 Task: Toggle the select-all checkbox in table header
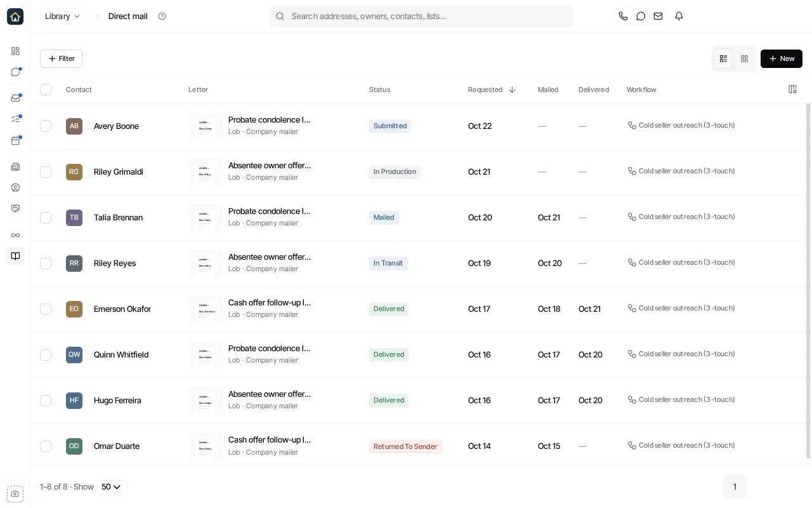click(46, 90)
